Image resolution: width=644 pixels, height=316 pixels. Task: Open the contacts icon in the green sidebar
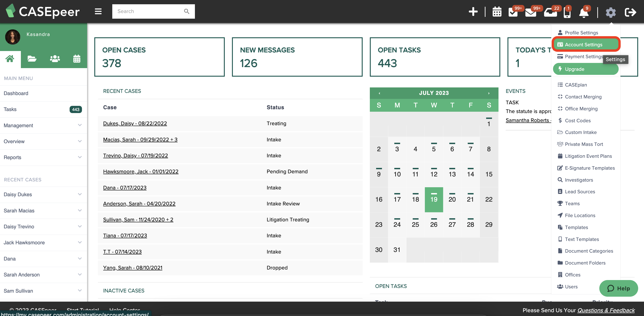(x=55, y=58)
